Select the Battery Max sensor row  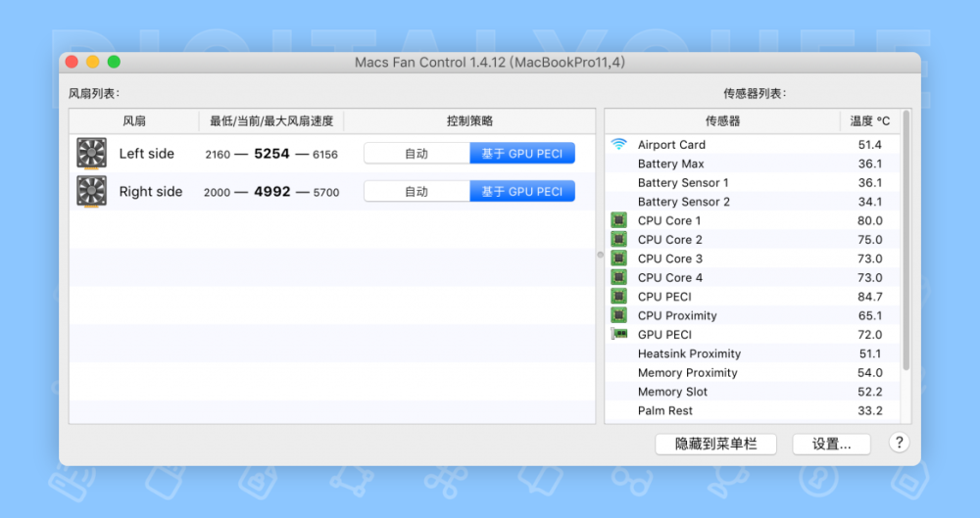tap(753, 164)
